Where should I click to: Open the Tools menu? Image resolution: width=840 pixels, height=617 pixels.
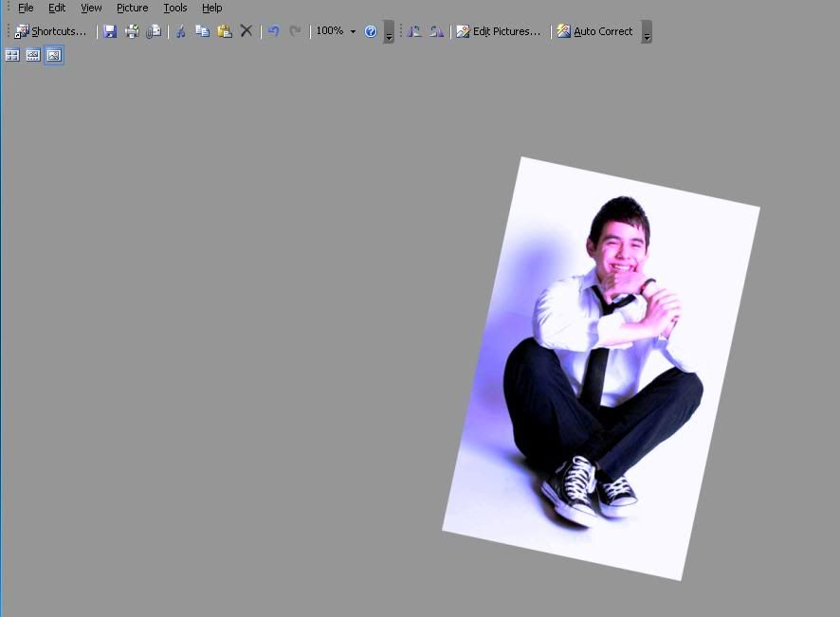[175, 8]
